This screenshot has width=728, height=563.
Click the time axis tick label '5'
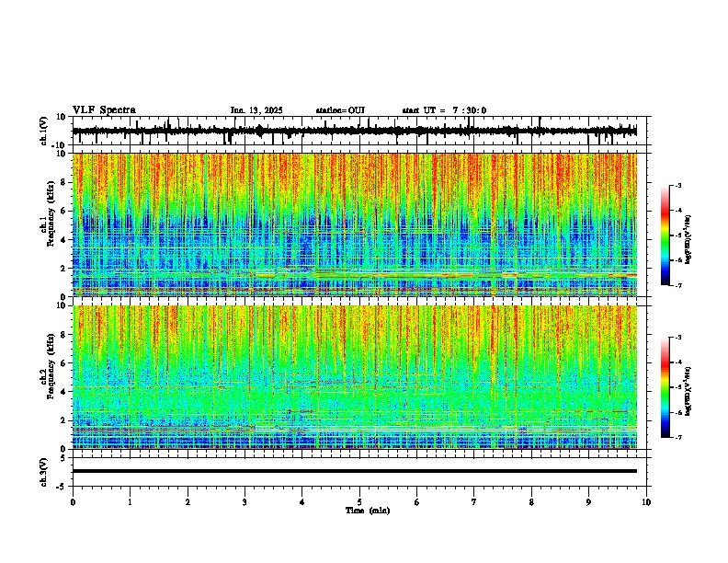pos(359,502)
